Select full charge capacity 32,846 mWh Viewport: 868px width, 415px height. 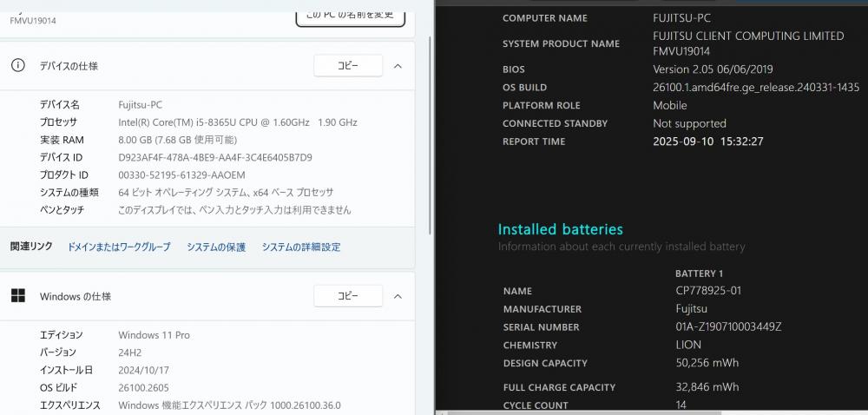click(x=707, y=387)
